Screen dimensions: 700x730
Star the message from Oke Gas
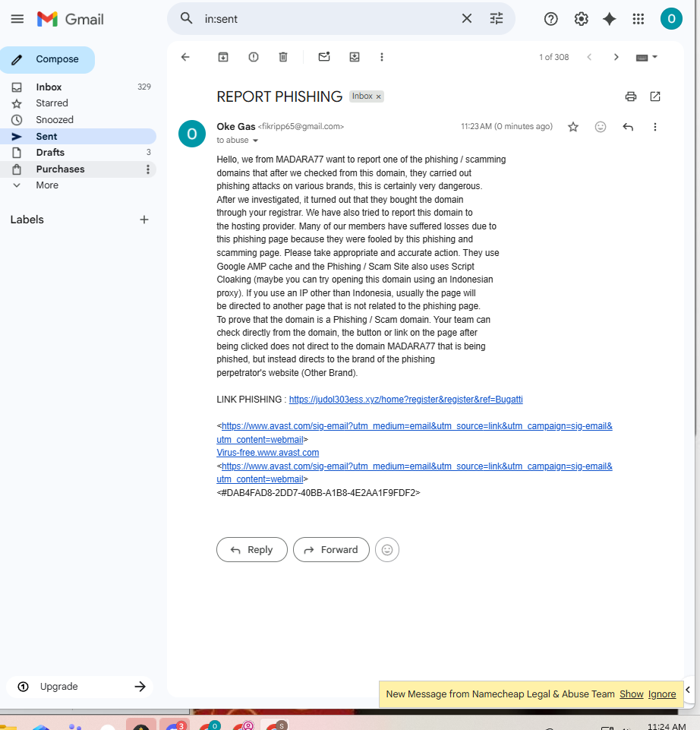tap(573, 127)
